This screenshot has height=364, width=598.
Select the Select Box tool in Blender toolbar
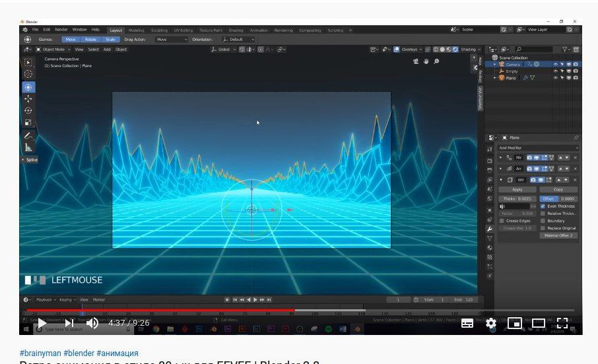pyautogui.click(x=28, y=62)
